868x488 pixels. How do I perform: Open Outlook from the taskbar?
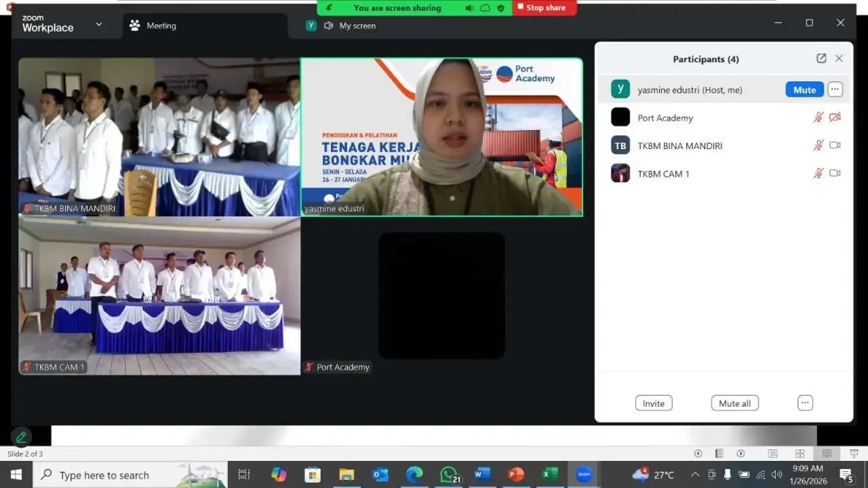click(x=380, y=474)
